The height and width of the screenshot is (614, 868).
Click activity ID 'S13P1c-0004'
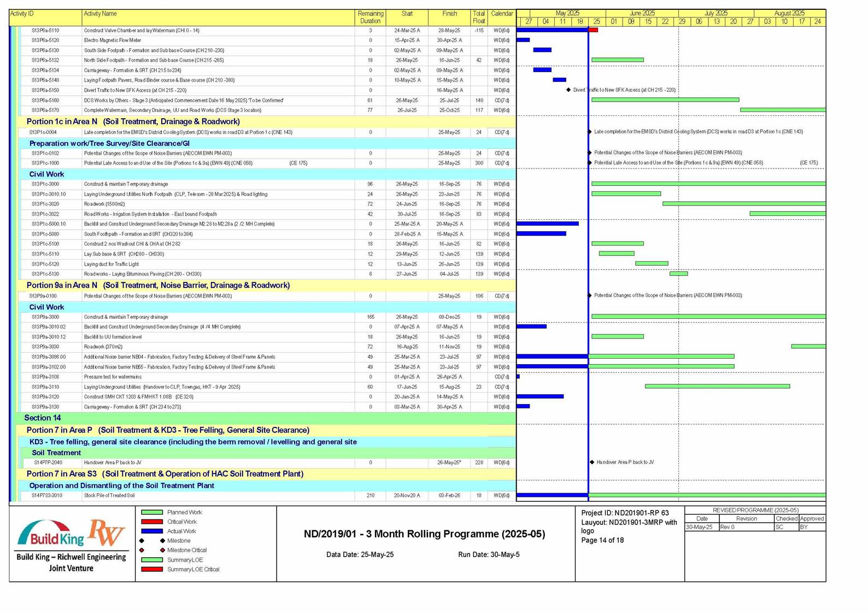tap(43, 132)
